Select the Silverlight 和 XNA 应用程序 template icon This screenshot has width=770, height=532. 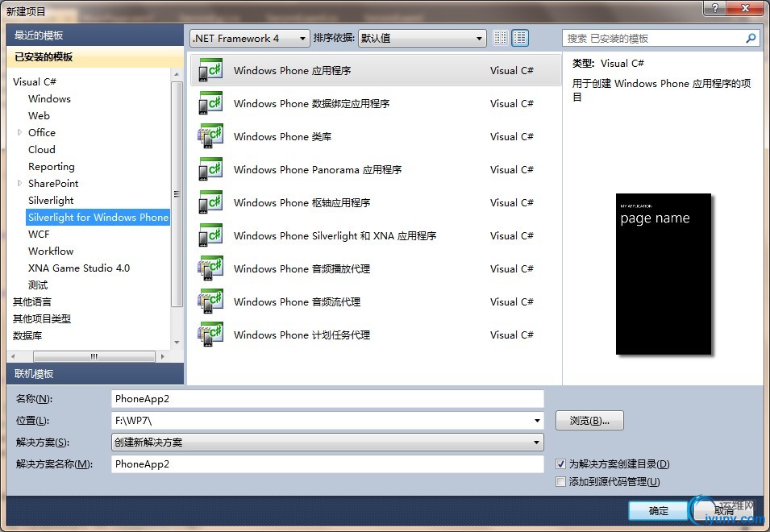pyautogui.click(x=210, y=235)
